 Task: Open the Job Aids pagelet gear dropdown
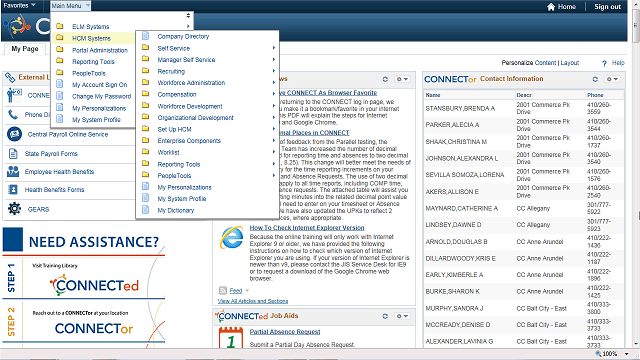click(x=402, y=316)
